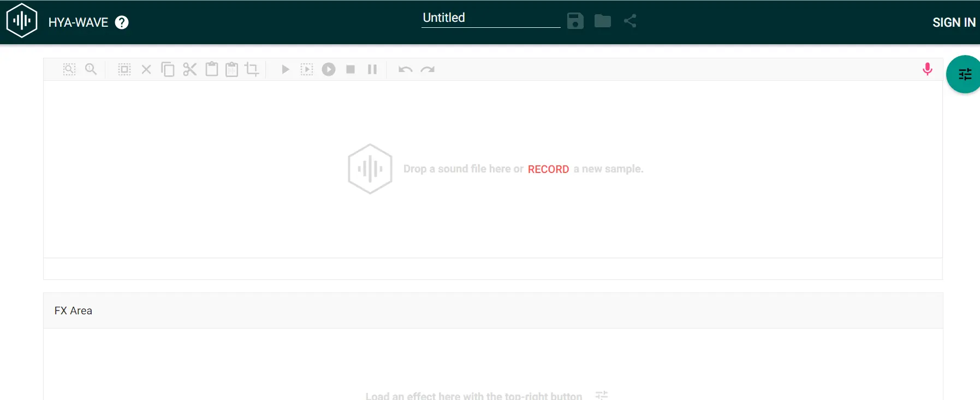Screen dimensions: 980x400
Task: Save the project with the floppy disk icon
Action: click(x=575, y=21)
